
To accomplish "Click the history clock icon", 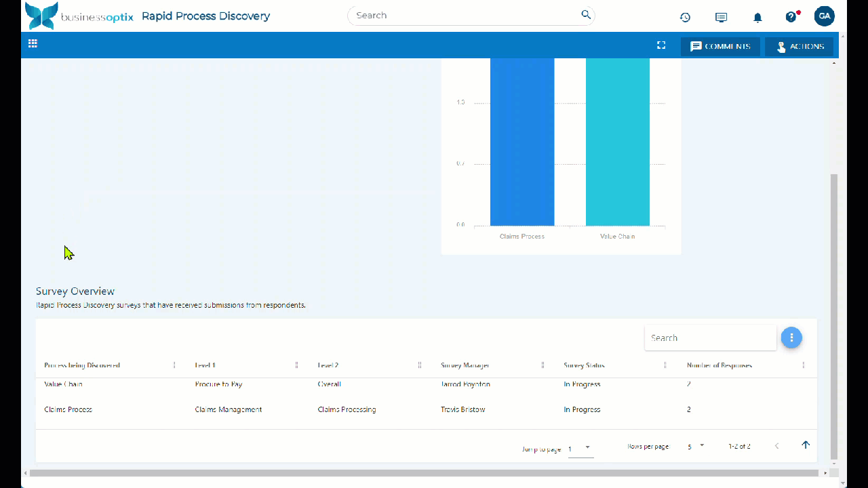I will 685,17.
